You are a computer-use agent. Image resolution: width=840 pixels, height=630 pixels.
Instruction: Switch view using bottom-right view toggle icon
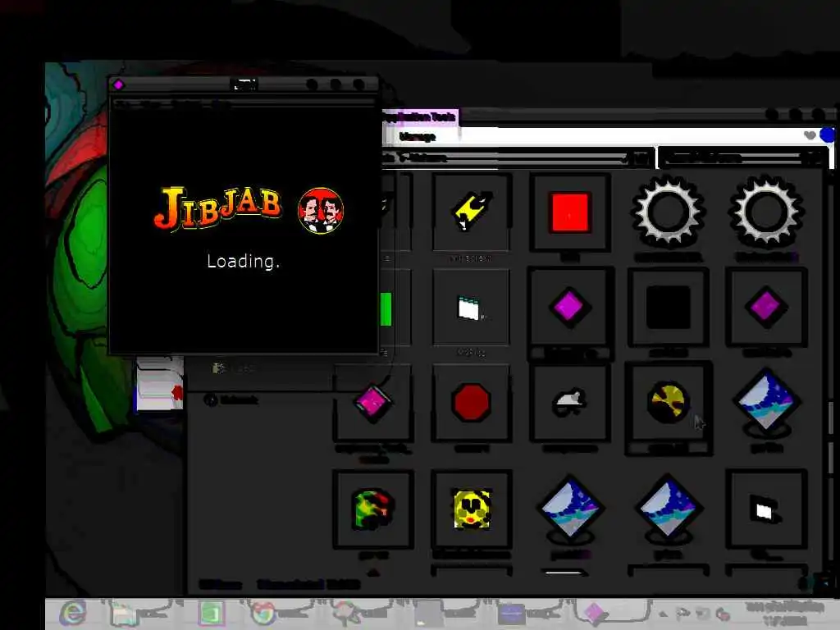pos(827,582)
